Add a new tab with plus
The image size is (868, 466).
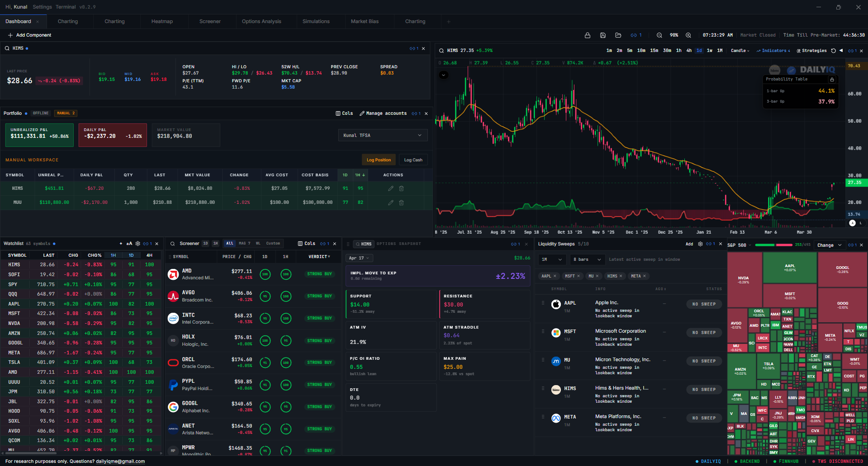coord(449,21)
